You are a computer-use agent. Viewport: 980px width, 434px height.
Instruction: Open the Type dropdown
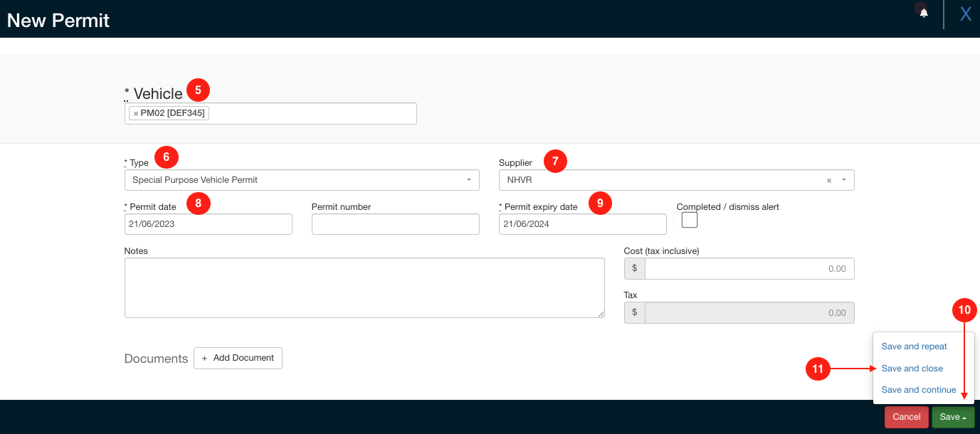[x=302, y=180]
